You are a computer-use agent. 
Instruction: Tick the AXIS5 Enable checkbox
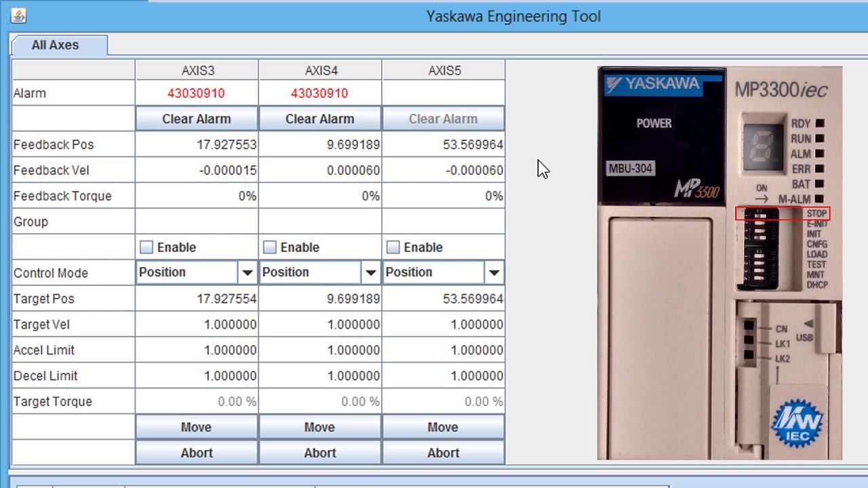(x=393, y=247)
